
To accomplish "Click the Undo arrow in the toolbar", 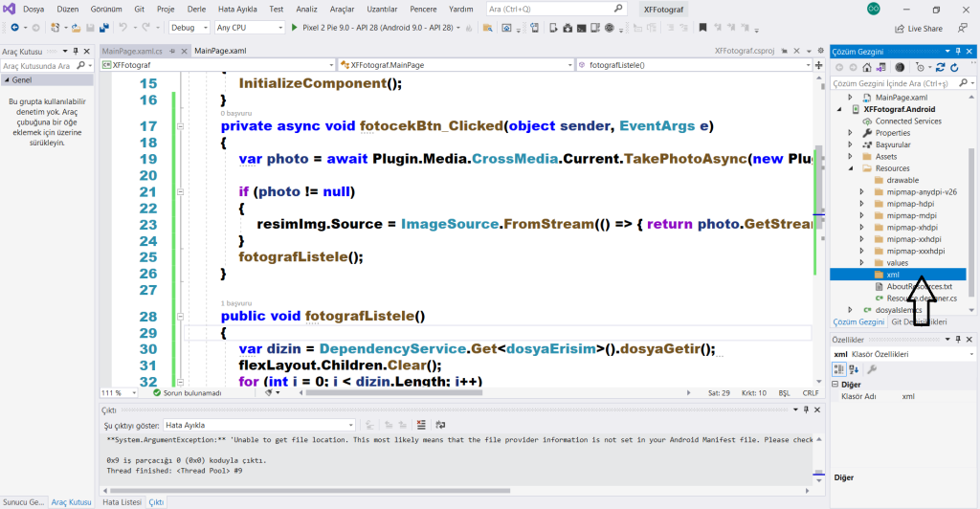I will [x=124, y=28].
